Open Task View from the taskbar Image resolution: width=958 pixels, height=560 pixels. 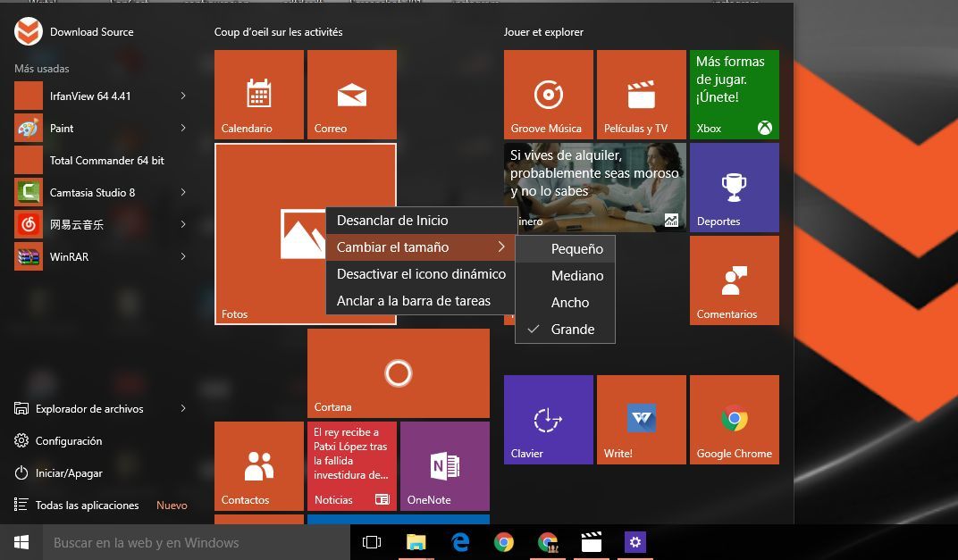[372, 542]
